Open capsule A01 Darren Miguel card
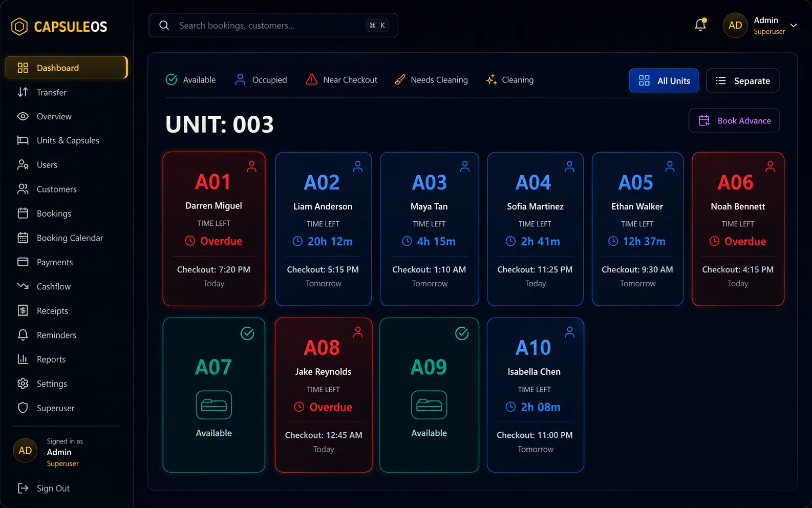 click(214, 229)
